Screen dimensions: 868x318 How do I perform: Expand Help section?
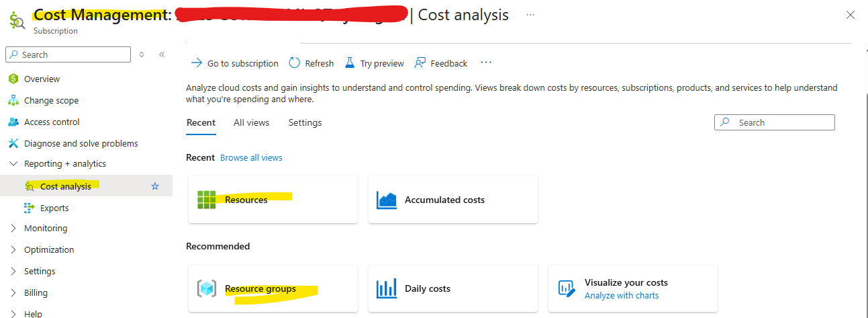(x=14, y=313)
